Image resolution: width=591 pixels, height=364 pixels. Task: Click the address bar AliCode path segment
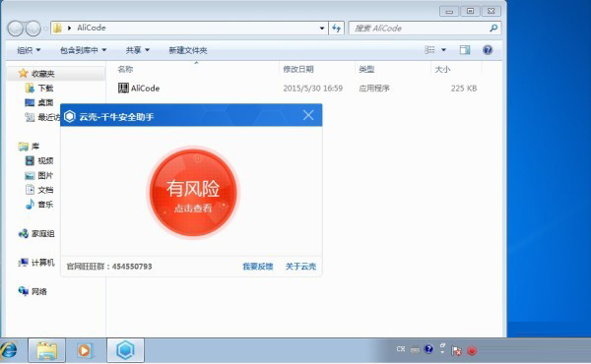[x=92, y=28]
